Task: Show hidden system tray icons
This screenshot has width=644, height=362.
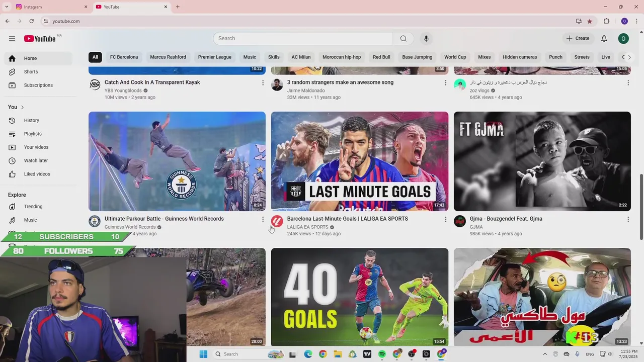Action: [544, 354]
